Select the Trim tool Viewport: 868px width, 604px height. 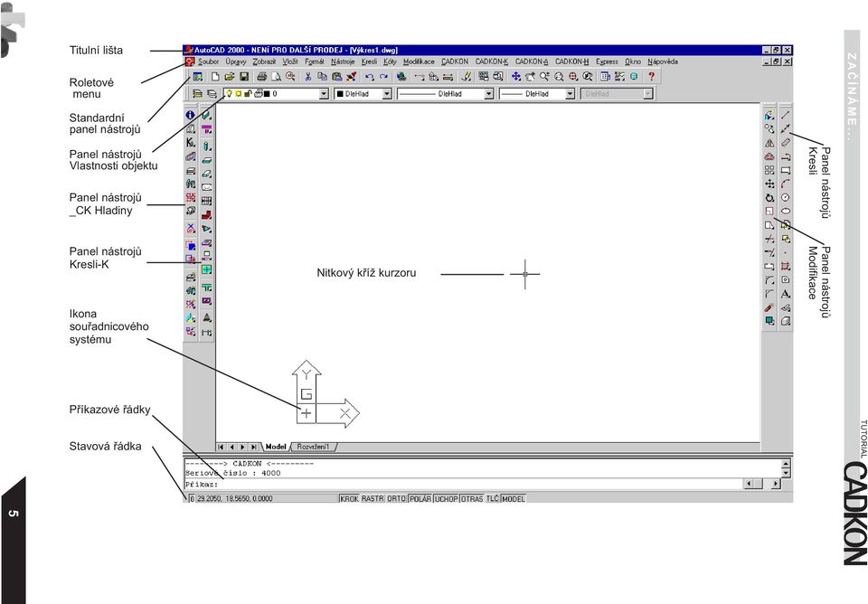(769, 239)
